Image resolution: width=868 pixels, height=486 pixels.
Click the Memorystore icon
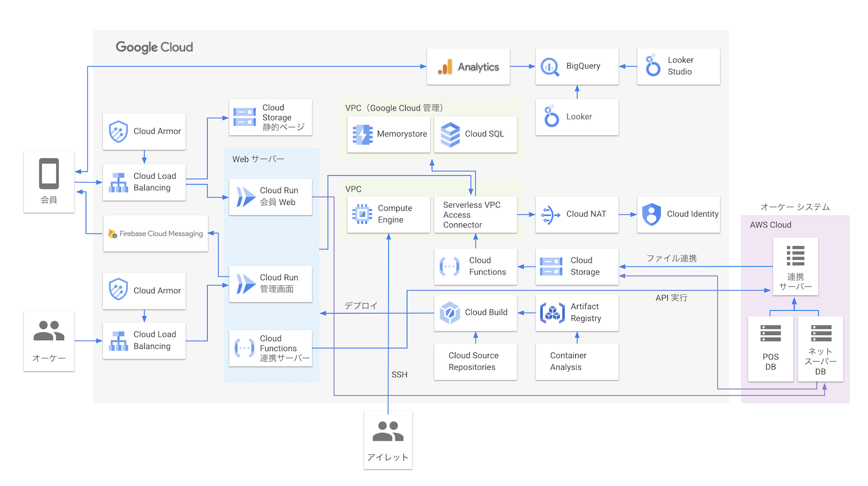point(363,134)
